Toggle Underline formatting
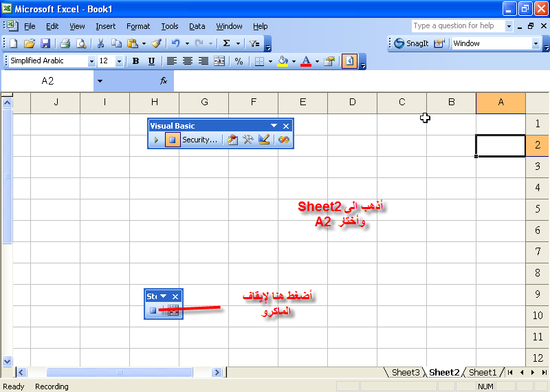Image resolution: width=550 pixels, height=392 pixels. coord(151,61)
